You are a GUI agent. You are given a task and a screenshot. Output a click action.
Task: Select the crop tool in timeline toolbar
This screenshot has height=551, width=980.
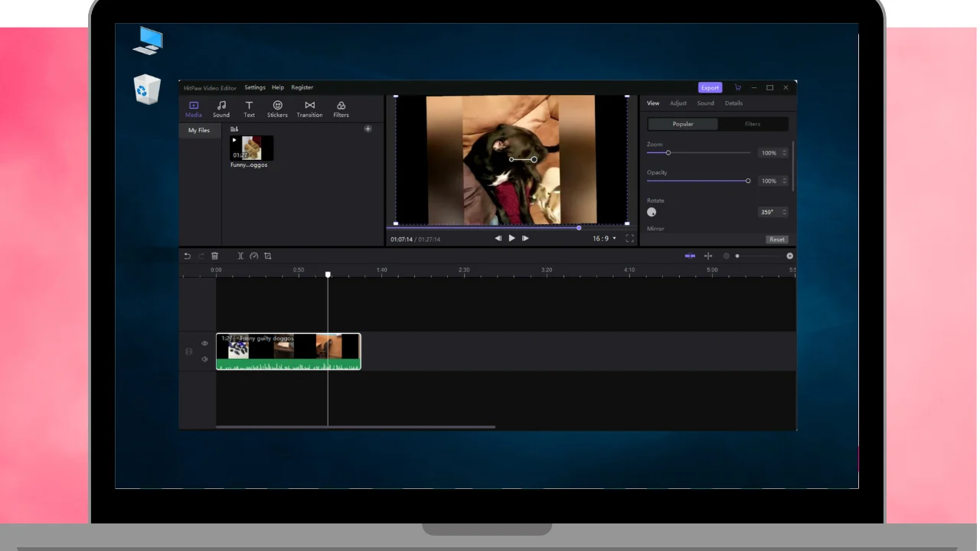(x=267, y=256)
